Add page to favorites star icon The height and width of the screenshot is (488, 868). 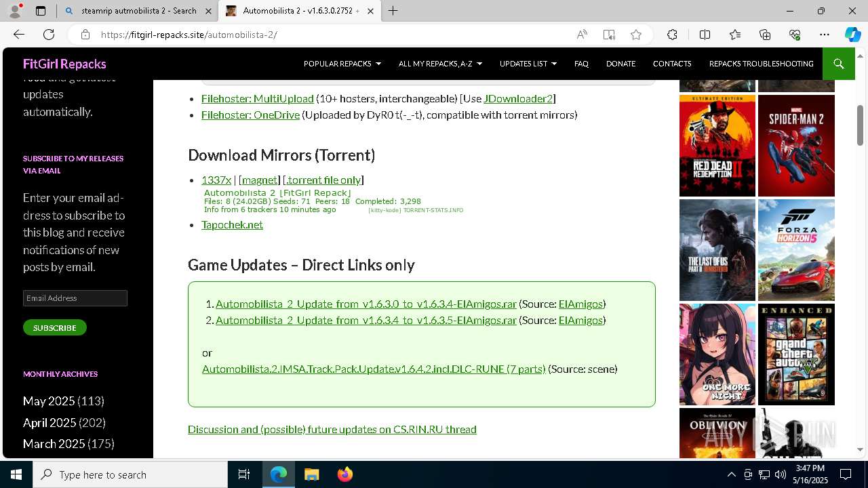tap(636, 35)
